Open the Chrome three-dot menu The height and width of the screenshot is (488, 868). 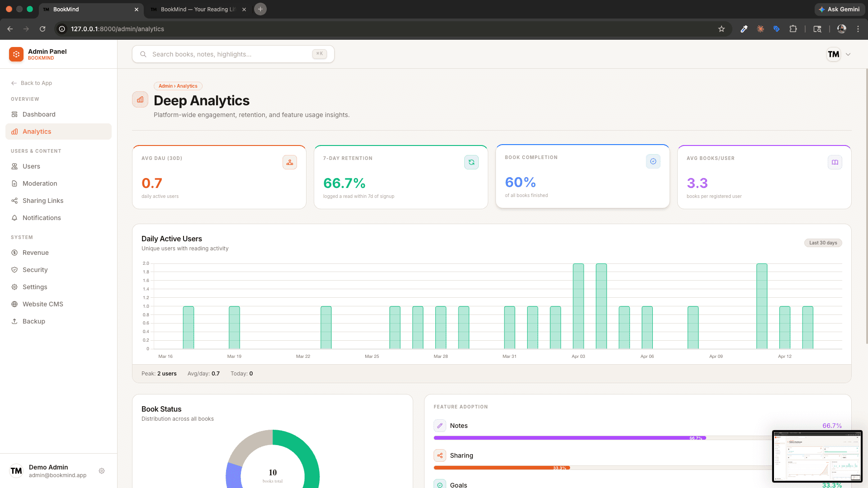858,29
